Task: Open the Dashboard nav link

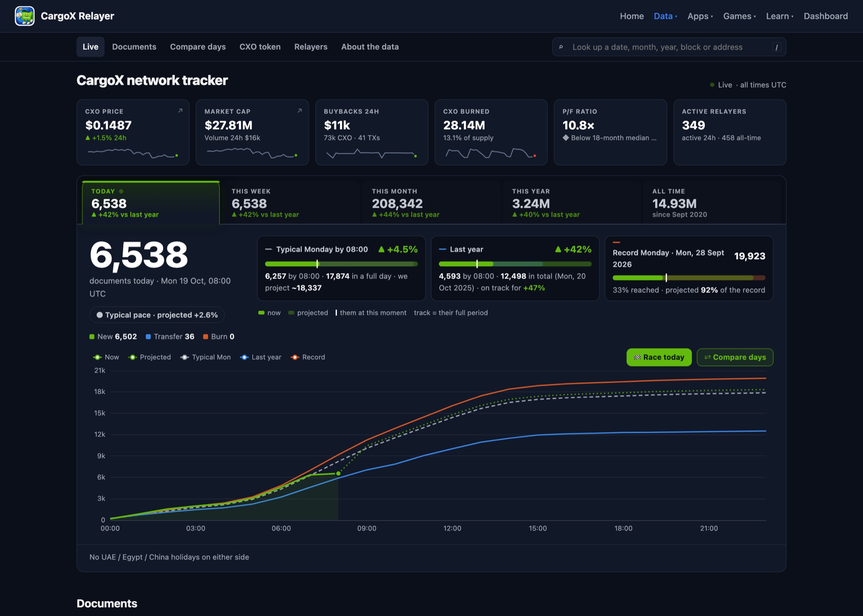Action: 825,16
